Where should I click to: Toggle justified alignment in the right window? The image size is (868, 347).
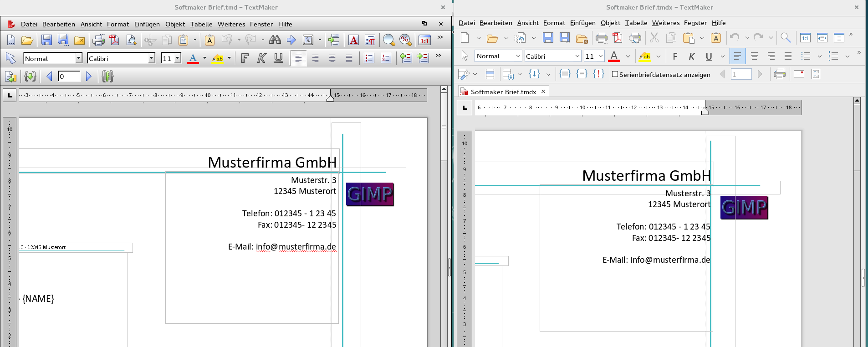[788, 56]
